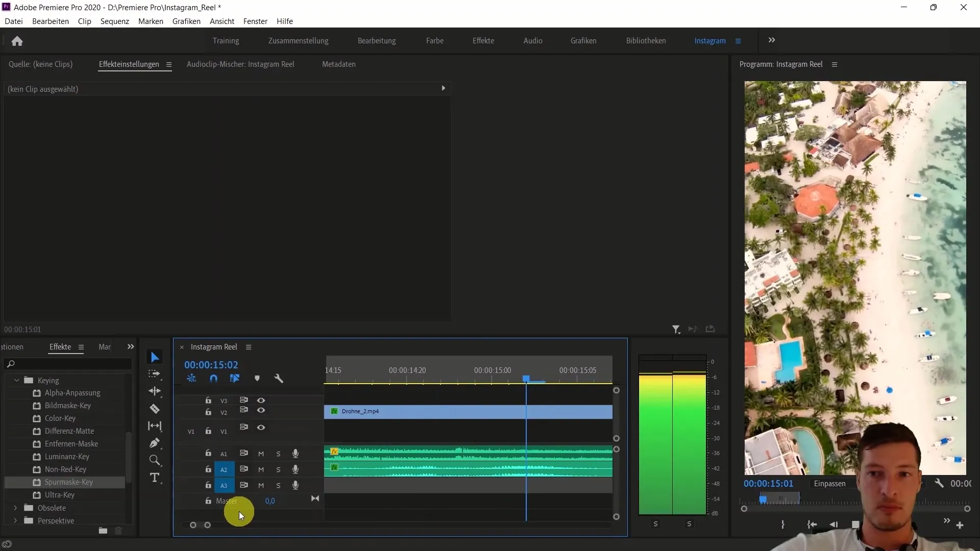
Task: Toggle timeline snapping magnet
Action: click(x=213, y=379)
